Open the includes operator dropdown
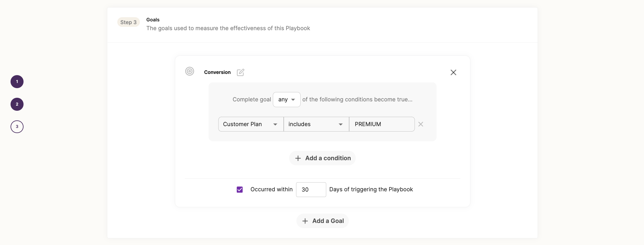 click(316, 124)
